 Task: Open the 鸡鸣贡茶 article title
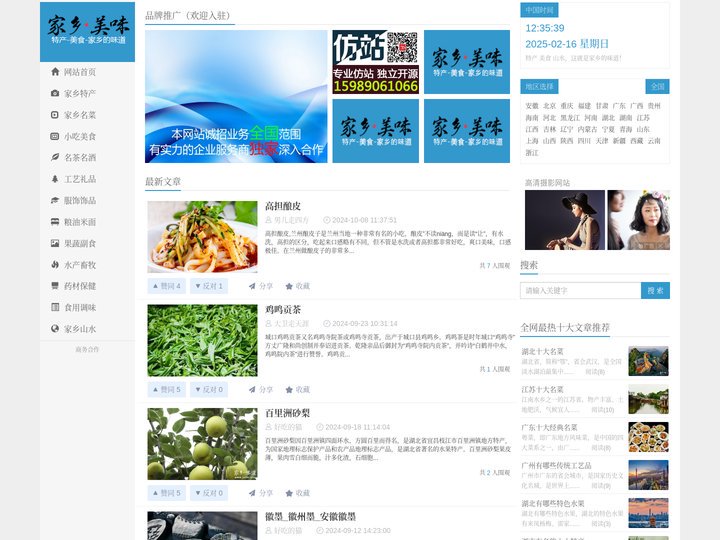pos(283,309)
